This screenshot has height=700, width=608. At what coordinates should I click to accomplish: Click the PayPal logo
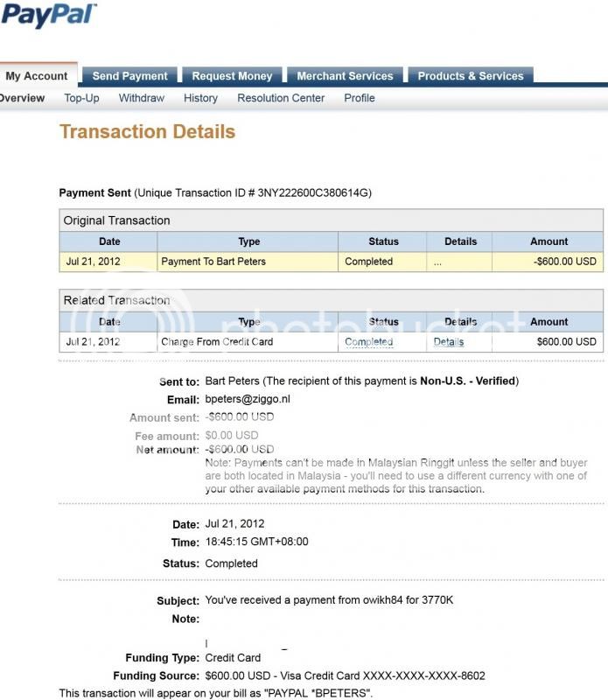(48, 16)
